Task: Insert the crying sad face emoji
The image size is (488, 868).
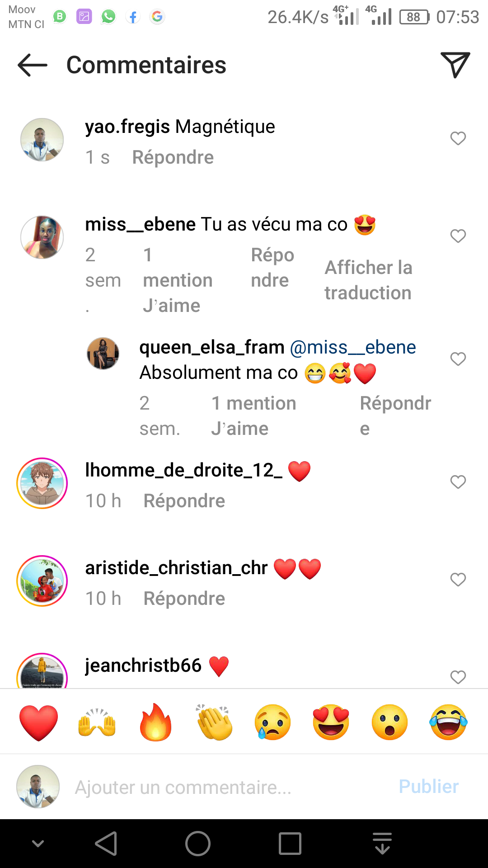Action: 272,722
